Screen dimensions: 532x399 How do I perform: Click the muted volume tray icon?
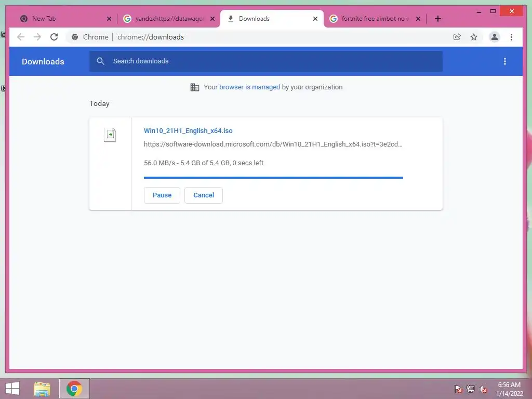(483, 389)
